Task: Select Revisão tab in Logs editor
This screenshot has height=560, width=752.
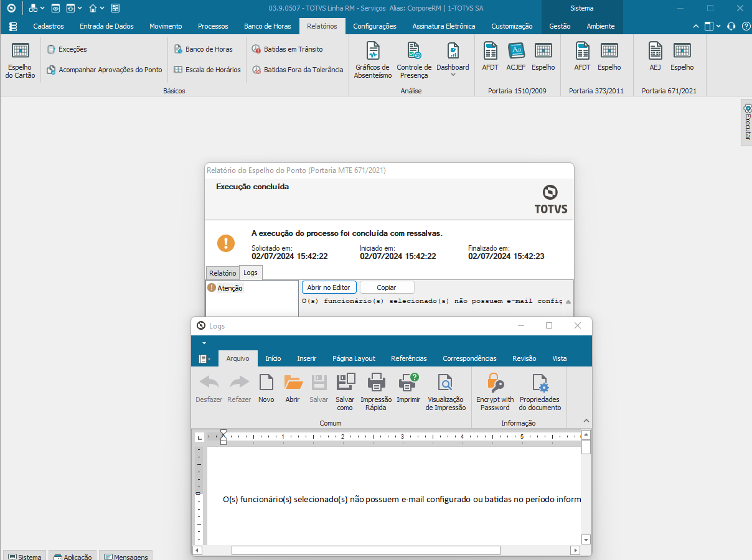Action: tap(524, 358)
